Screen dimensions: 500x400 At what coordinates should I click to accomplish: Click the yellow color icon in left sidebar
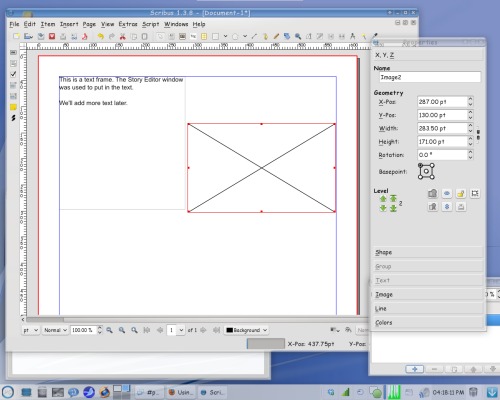(x=13, y=107)
